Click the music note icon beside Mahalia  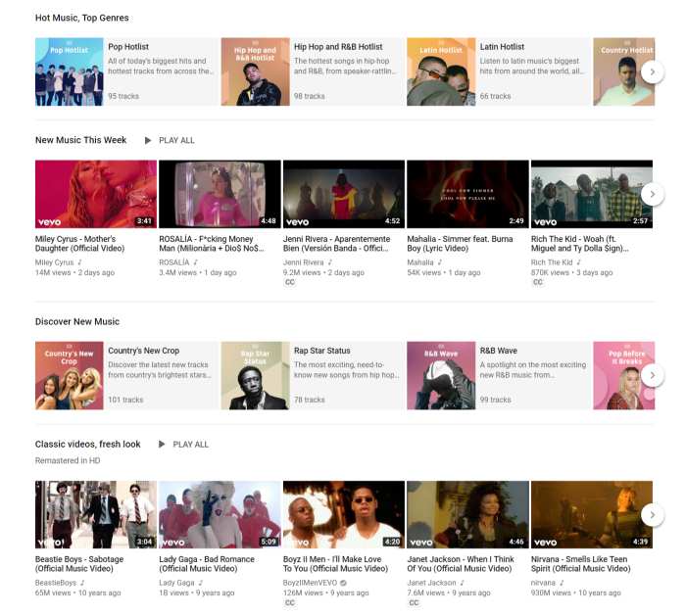[440, 262]
